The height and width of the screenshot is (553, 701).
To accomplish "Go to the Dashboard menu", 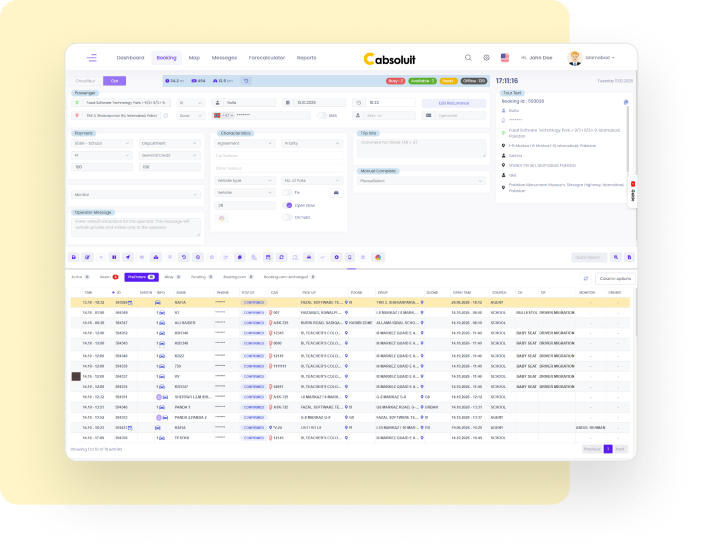I will click(131, 58).
